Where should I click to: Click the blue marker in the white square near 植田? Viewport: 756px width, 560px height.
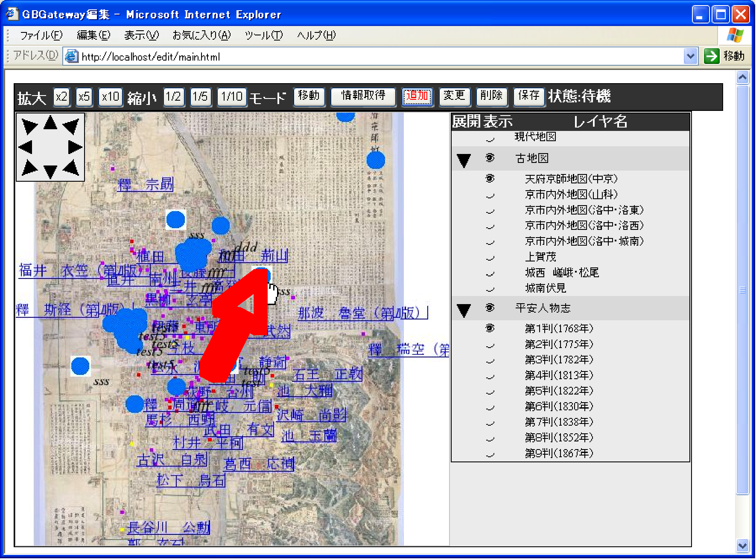click(x=176, y=220)
